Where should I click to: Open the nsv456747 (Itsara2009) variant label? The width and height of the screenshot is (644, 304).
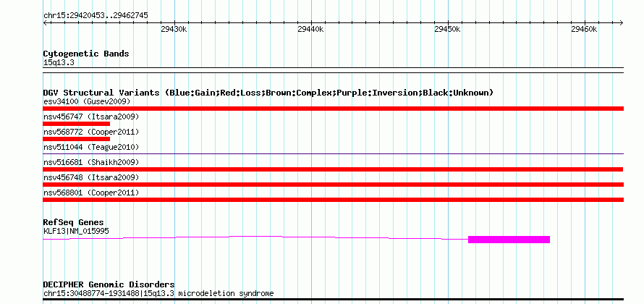91,117
